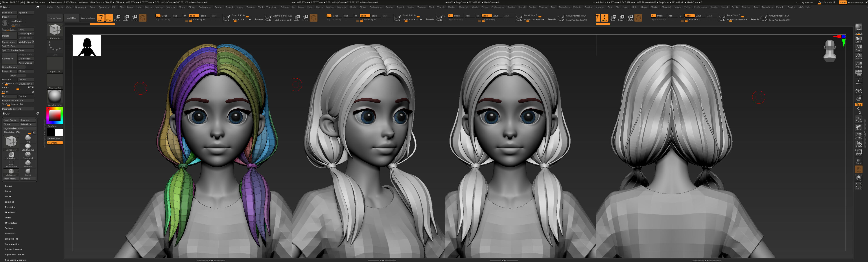Open the Texture Off selector
The image size is (868, 262).
55,82
